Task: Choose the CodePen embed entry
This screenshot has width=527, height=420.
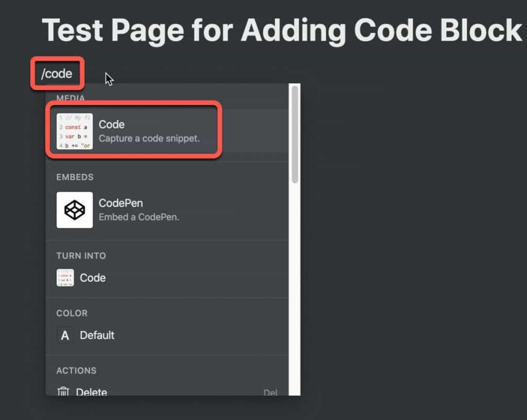Action: pyautogui.click(x=167, y=210)
